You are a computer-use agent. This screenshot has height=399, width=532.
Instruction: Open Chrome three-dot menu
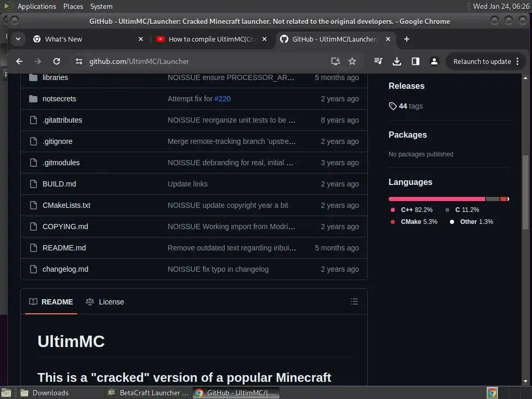coord(517,61)
